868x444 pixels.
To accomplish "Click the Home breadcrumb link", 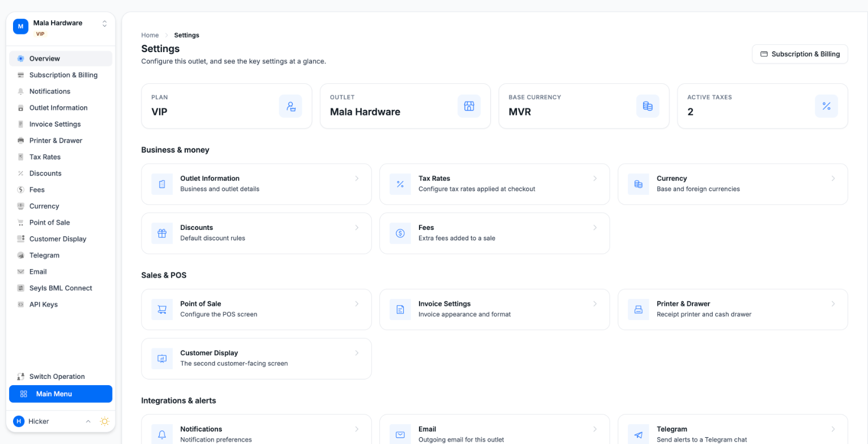I will [150, 35].
